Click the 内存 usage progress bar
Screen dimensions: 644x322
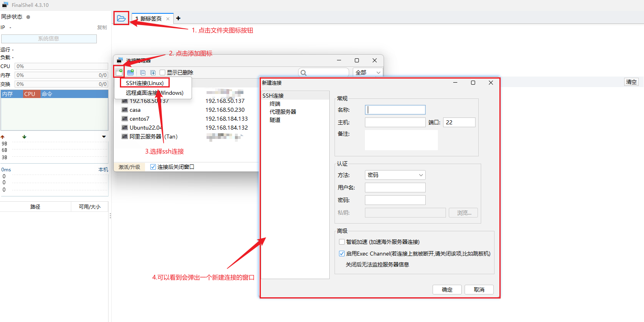coord(61,75)
